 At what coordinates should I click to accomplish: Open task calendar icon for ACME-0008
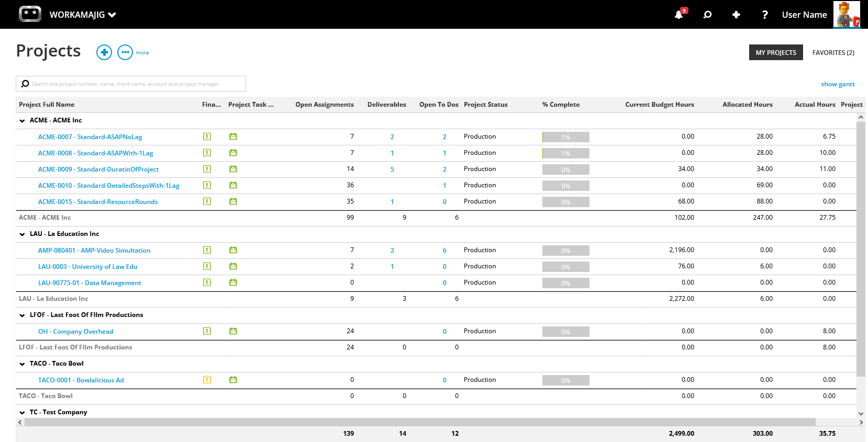click(x=233, y=153)
